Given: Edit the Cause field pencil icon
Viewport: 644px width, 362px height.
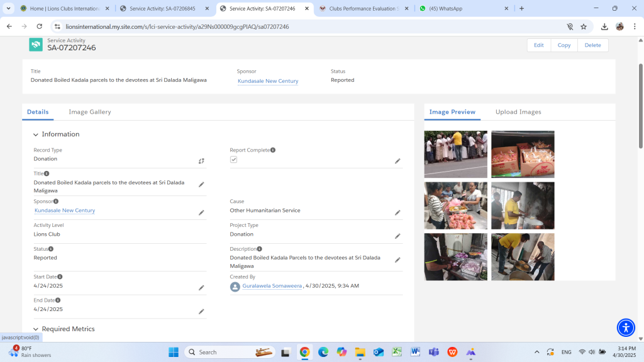Looking at the screenshot, I should pos(397,212).
